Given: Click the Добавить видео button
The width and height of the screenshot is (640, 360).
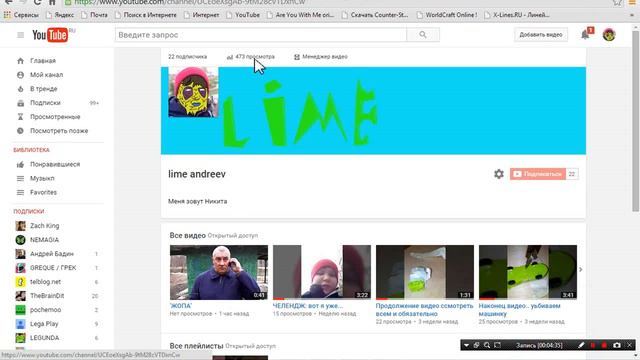Looking at the screenshot, I should [541, 35].
